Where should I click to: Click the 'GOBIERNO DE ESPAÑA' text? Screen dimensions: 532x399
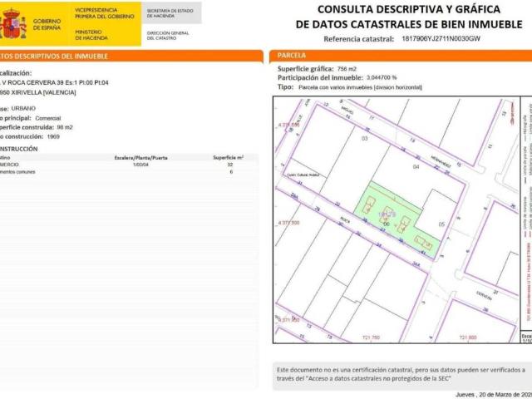[x=47, y=24]
